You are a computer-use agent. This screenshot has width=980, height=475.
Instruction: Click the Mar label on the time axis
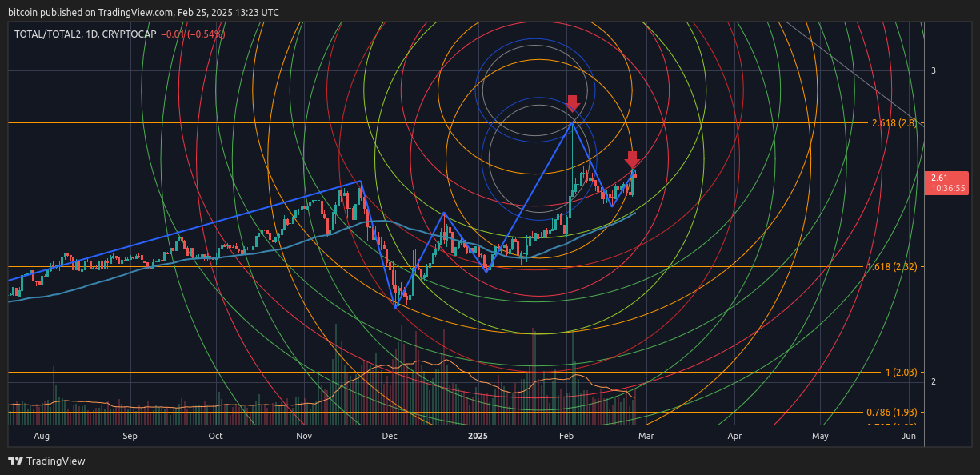646,437
